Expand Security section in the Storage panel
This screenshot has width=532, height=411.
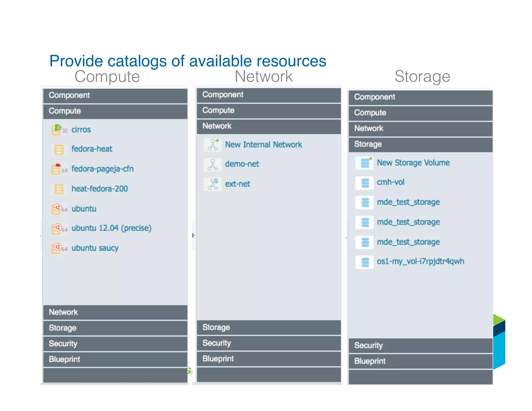[x=421, y=346]
